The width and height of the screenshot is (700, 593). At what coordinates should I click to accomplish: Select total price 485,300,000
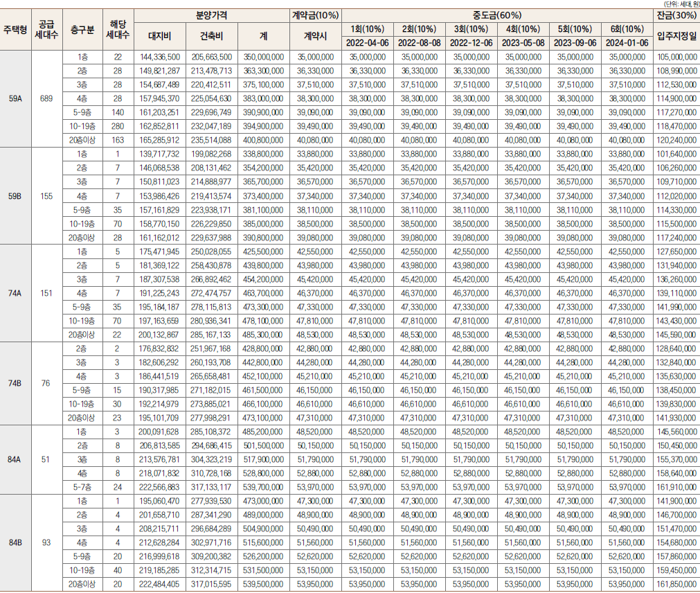263,335
